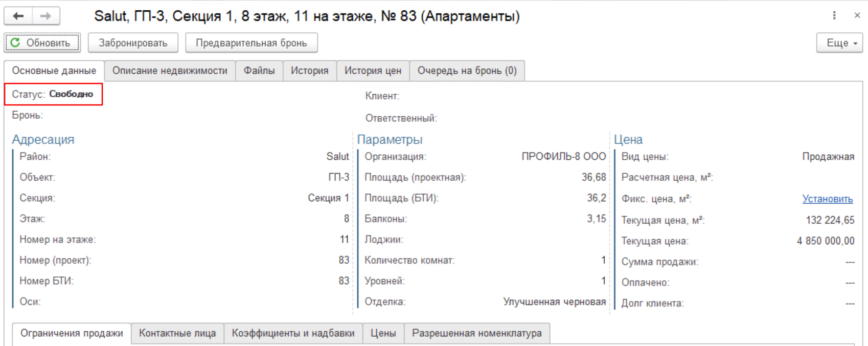Switch to Основные данные tab
The width and height of the screenshot is (868, 346).
click(54, 71)
